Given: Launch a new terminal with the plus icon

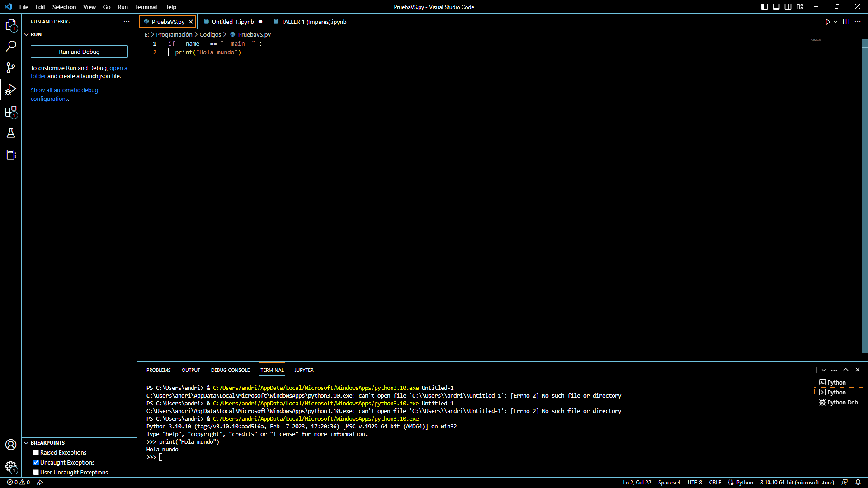Looking at the screenshot, I should tap(816, 370).
